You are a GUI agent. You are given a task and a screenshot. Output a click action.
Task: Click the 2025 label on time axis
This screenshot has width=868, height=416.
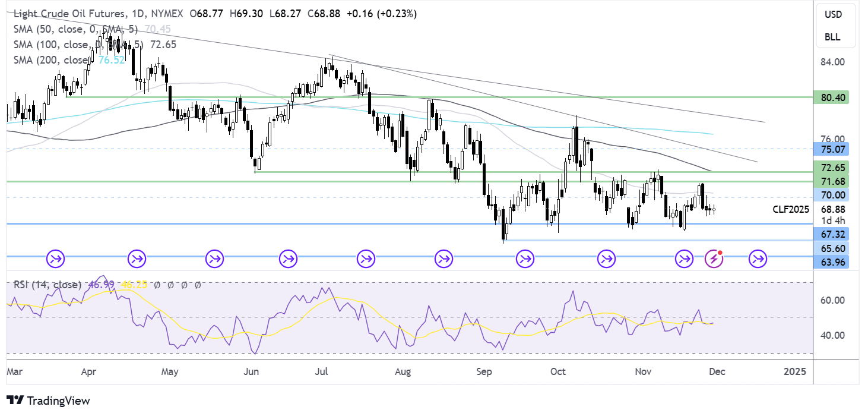(794, 371)
